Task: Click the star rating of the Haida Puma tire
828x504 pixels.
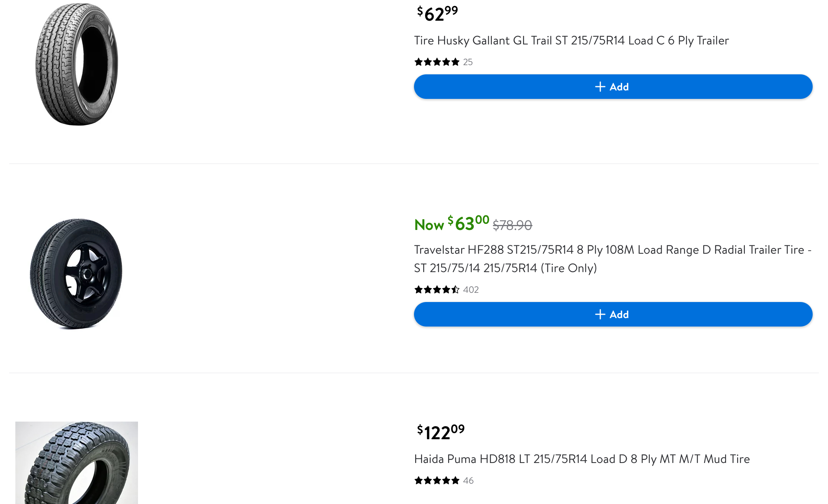Action: [x=437, y=481]
